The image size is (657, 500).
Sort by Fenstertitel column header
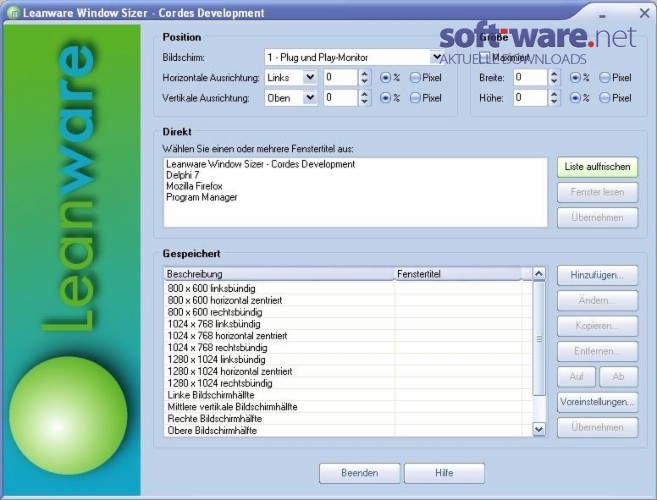pyautogui.click(x=458, y=274)
